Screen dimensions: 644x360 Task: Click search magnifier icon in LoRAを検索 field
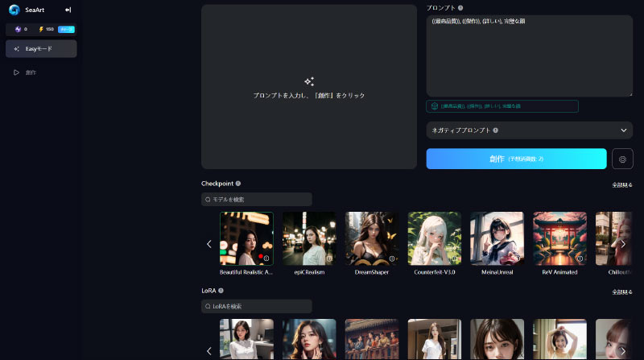[208, 306]
